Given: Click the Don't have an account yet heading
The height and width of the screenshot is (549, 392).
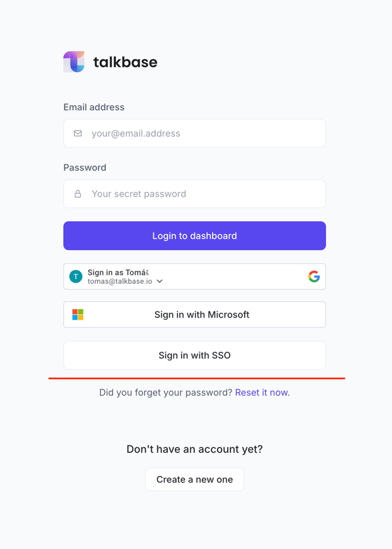Looking at the screenshot, I should tap(195, 449).
